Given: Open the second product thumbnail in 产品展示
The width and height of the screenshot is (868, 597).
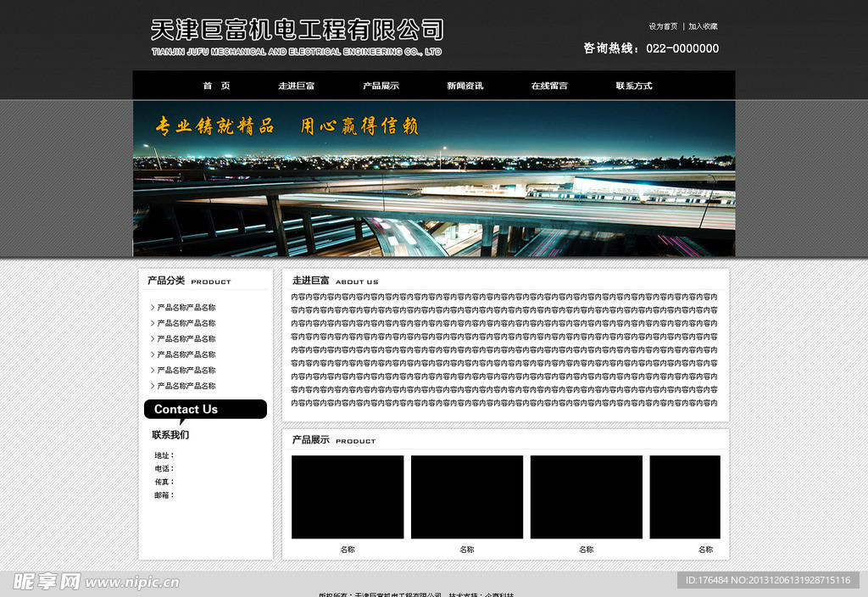Looking at the screenshot, I should click(467, 497).
